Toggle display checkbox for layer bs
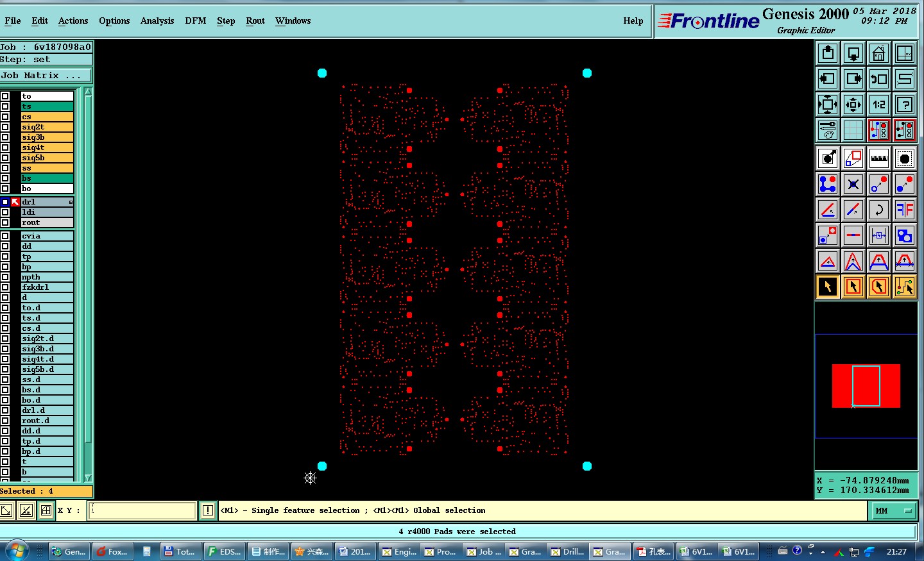The width and height of the screenshot is (924, 561). point(5,178)
